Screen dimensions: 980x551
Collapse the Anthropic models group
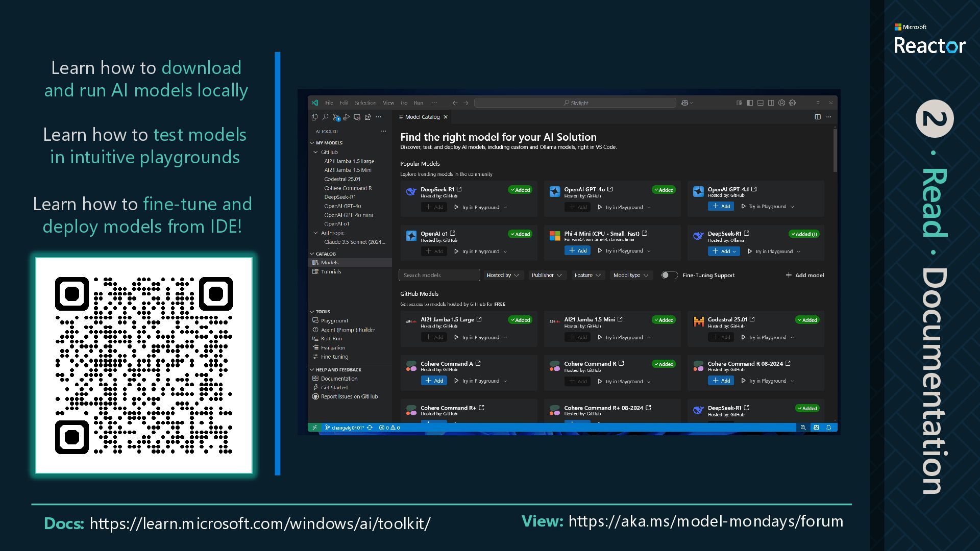coord(316,233)
